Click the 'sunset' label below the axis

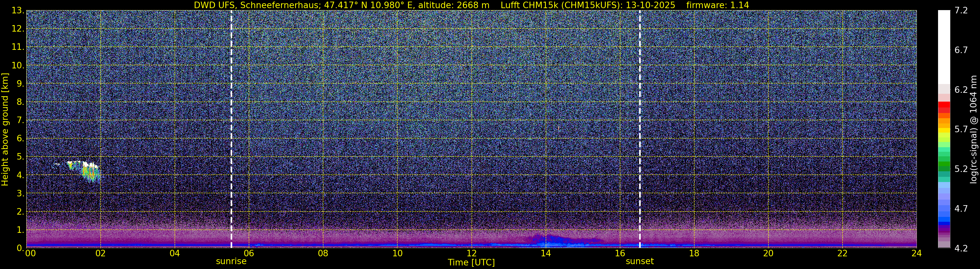(x=640, y=262)
